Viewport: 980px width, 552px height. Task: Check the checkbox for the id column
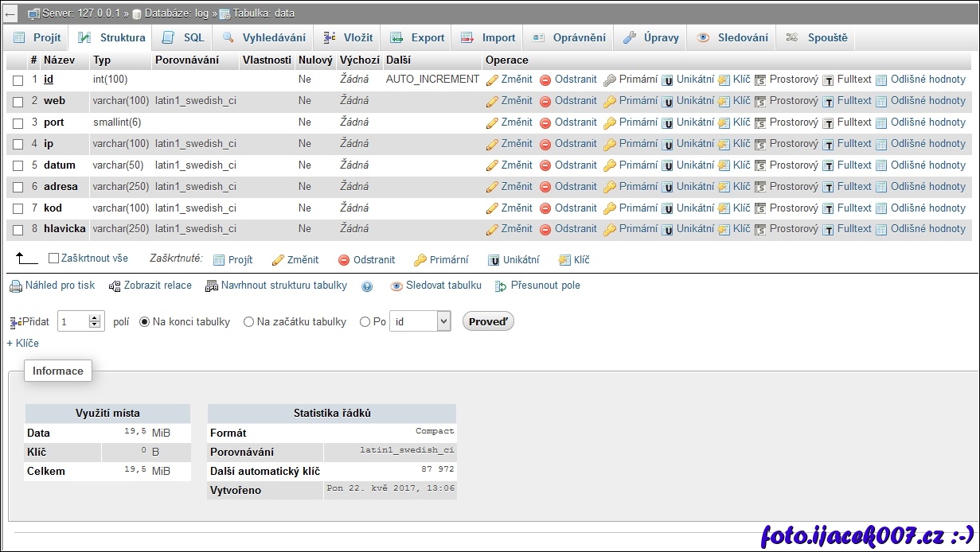click(x=18, y=80)
